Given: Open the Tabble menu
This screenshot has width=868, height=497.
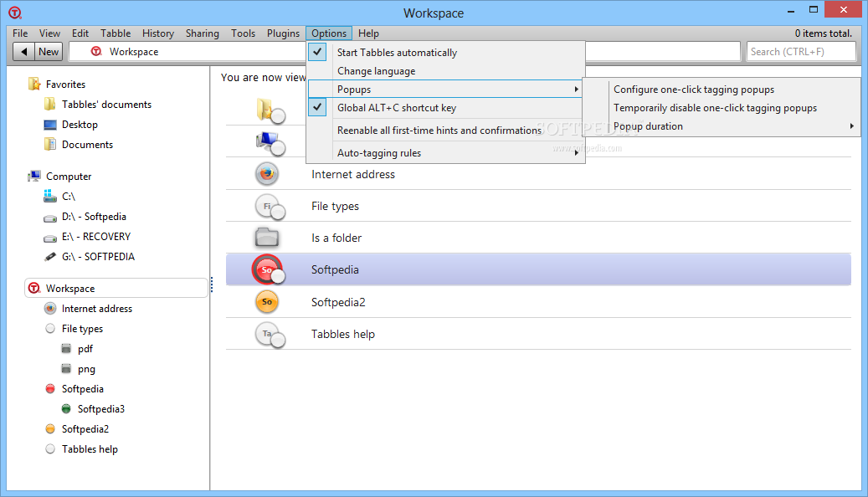Looking at the screenshot, I should click(x=116, y=33).
